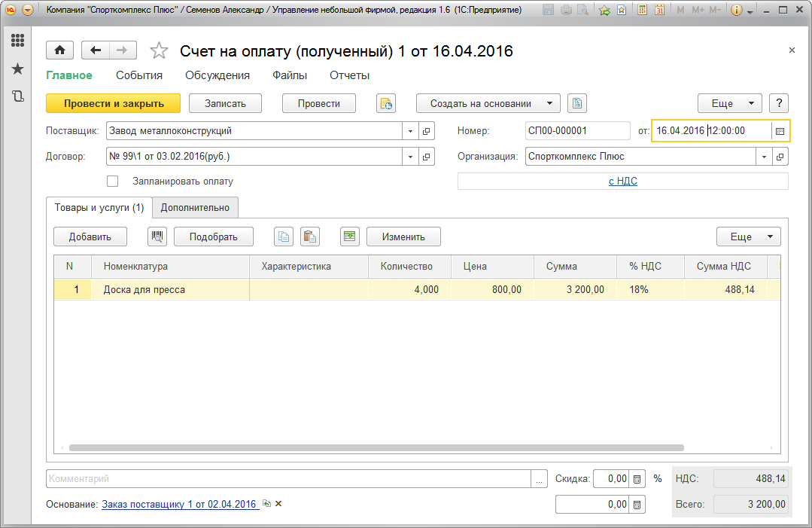Open barcode search icon in table toolbar
The width and height of the screenshot is (812, 528).
[x=157, y=237]
